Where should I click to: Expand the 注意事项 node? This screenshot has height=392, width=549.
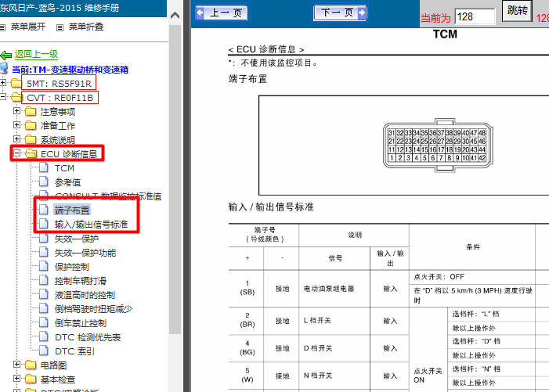tap(16, 111)
